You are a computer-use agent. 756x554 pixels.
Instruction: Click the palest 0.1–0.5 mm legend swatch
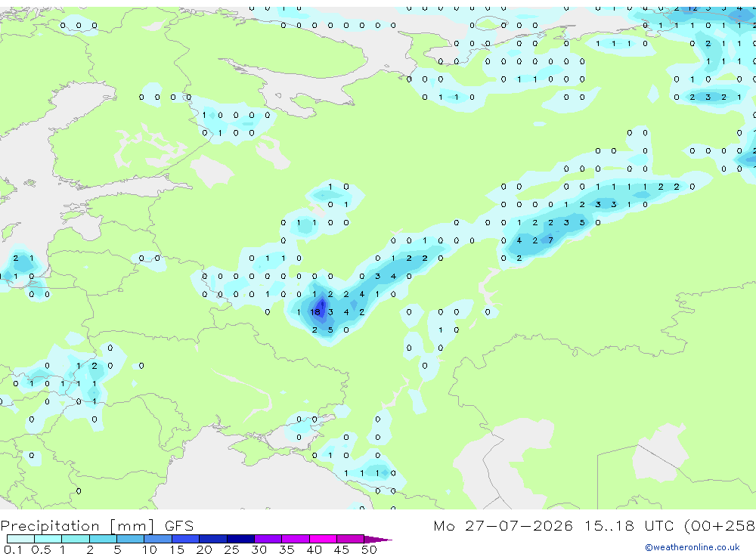click(x=20, y=539)
